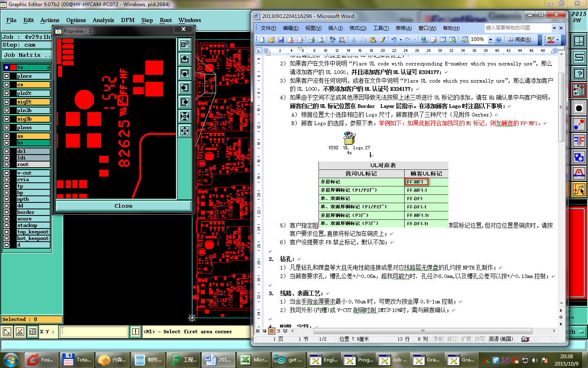Toggle the checkbox for layer top_keepout

pos(7,232)
